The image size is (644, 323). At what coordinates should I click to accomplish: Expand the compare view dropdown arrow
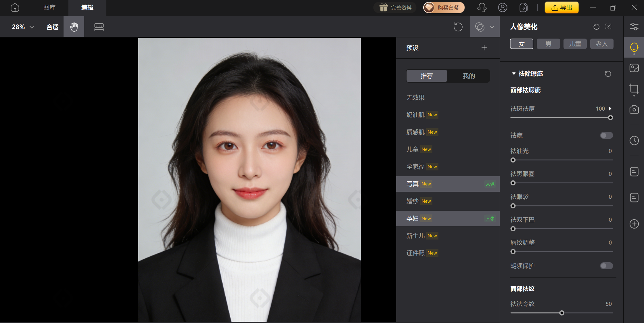(x=492, y=27)
